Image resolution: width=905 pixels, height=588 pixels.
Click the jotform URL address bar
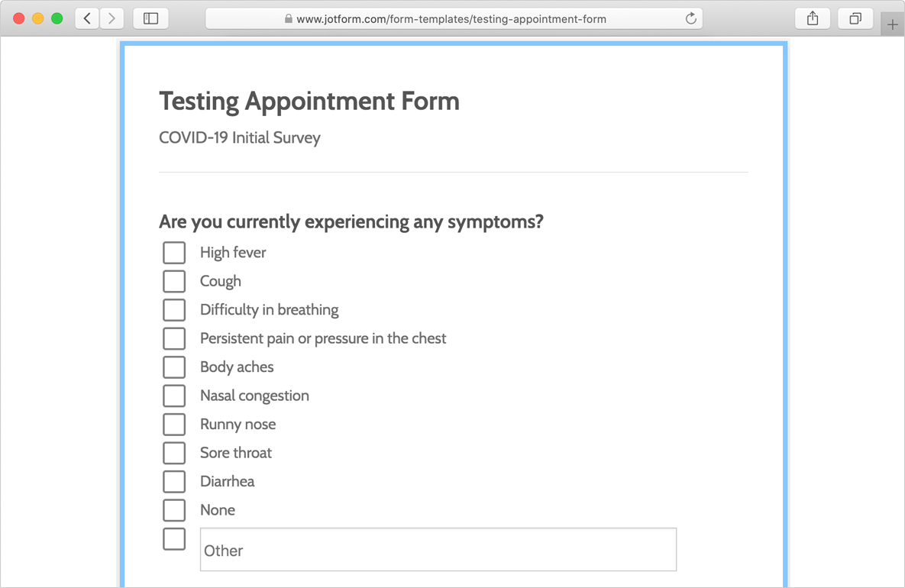[x=451, y=19]
